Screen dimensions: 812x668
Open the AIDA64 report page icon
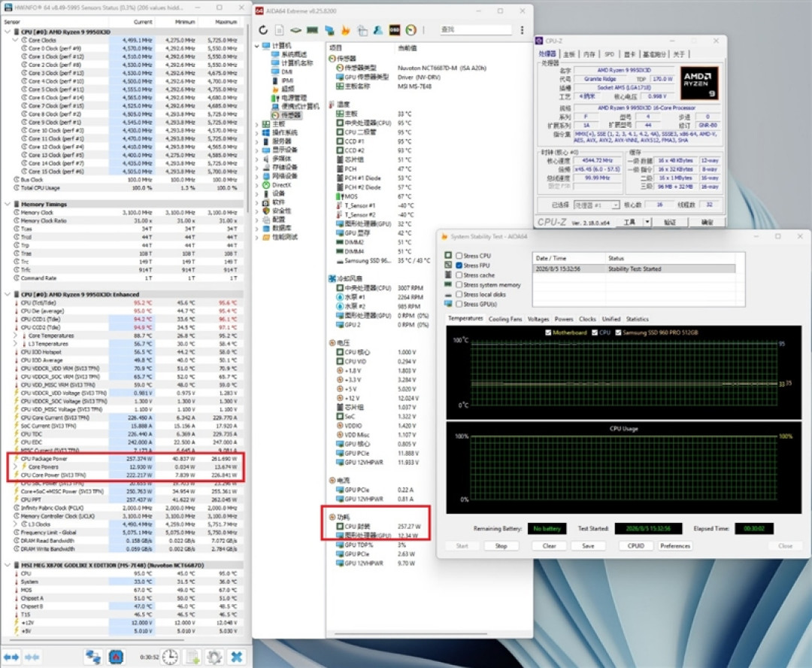(279, 30)
